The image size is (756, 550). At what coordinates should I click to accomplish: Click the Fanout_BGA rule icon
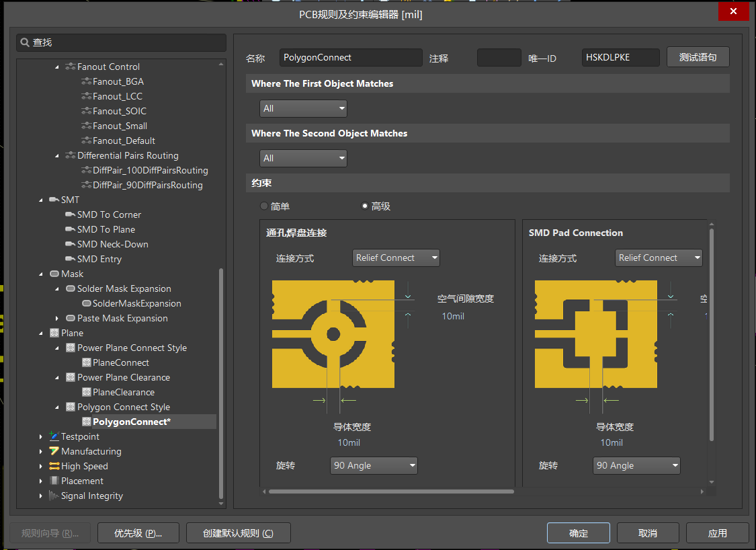coord(86,81)
